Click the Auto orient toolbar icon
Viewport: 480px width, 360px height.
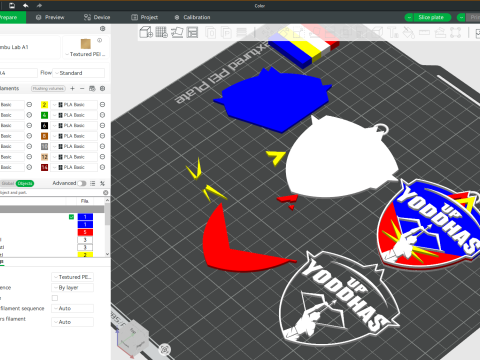point(177,32)
